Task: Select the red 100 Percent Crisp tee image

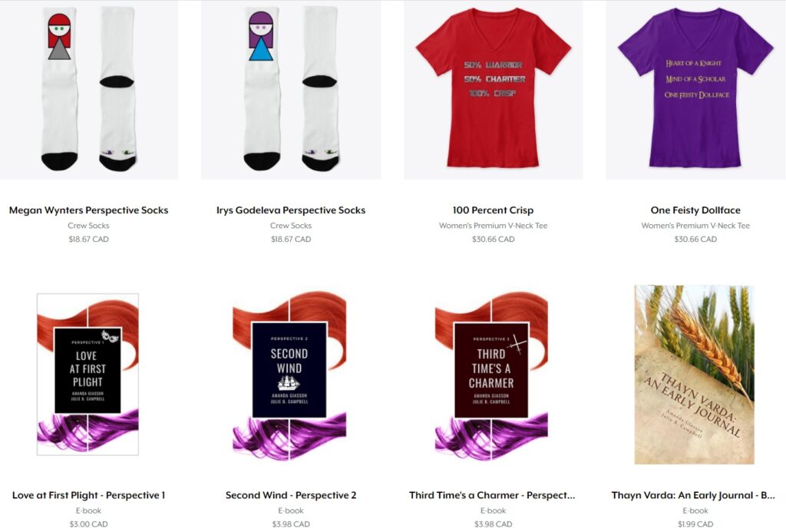Action: pyautogui.click(x=494, y=89)
